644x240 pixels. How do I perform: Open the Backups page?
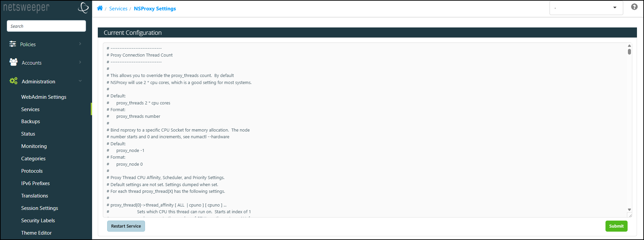click(x=30, y=121)
